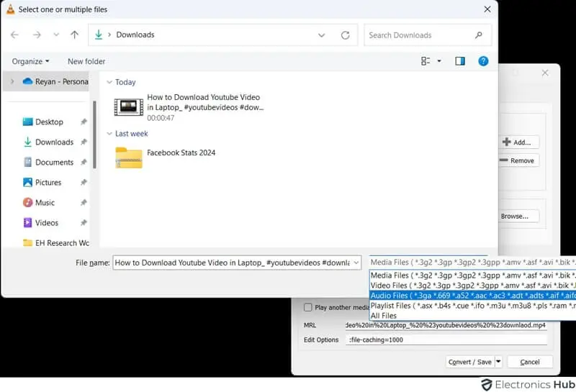Choose Playlist Files filter option

pos(472,306)
